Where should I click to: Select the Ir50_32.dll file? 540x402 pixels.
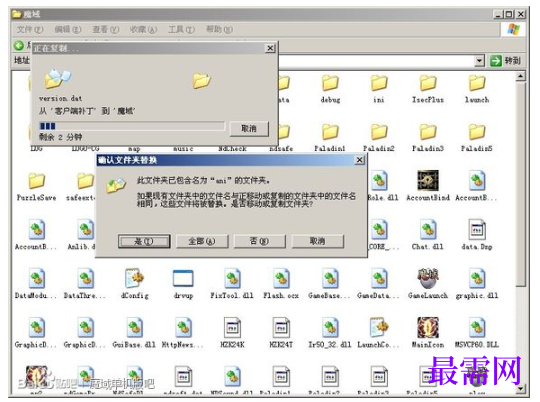tap(330, 327)
